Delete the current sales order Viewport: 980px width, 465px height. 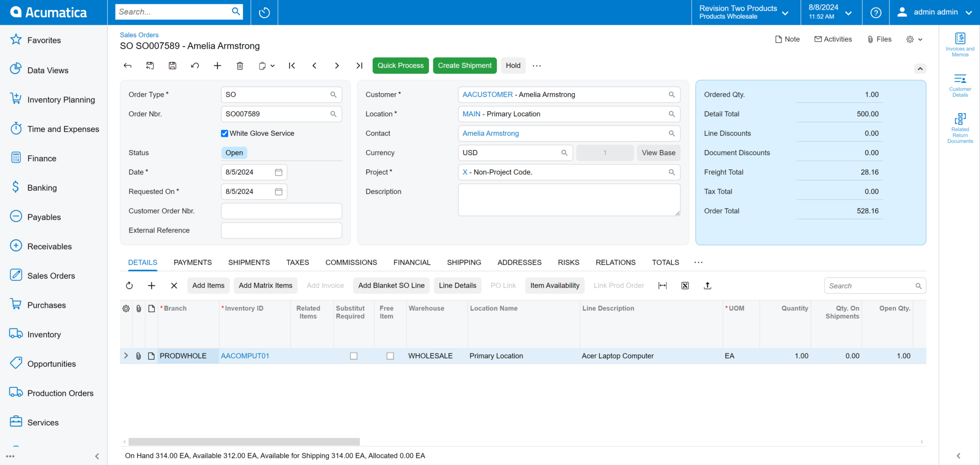(240, 66)
